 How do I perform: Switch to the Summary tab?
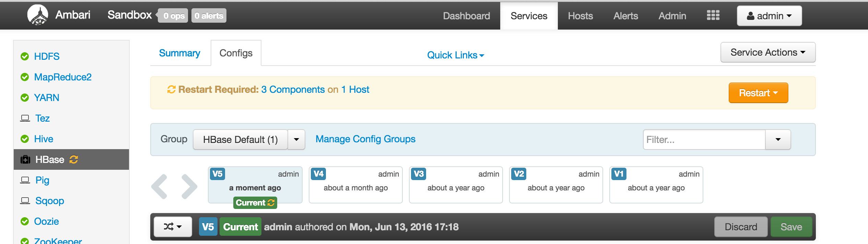179,53
